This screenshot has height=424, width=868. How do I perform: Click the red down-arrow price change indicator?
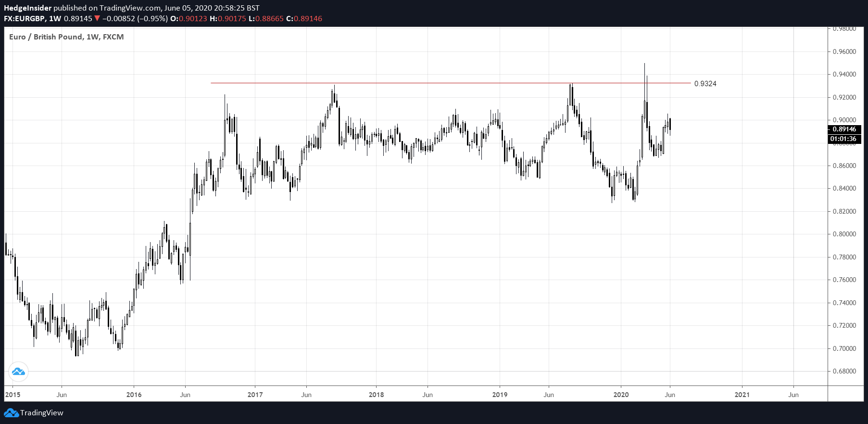point(97,19)
